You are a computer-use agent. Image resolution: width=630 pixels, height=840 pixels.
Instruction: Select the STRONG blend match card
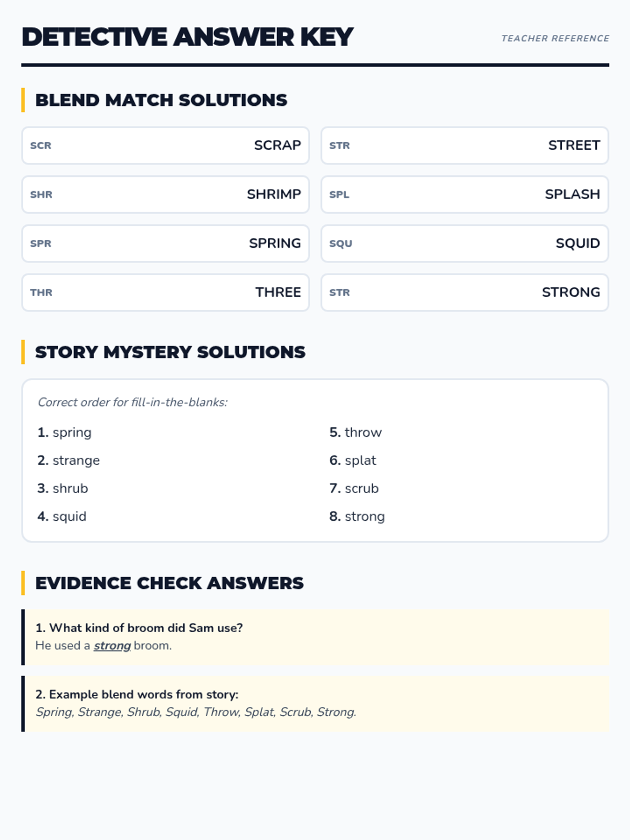click(x=465, y=292)
